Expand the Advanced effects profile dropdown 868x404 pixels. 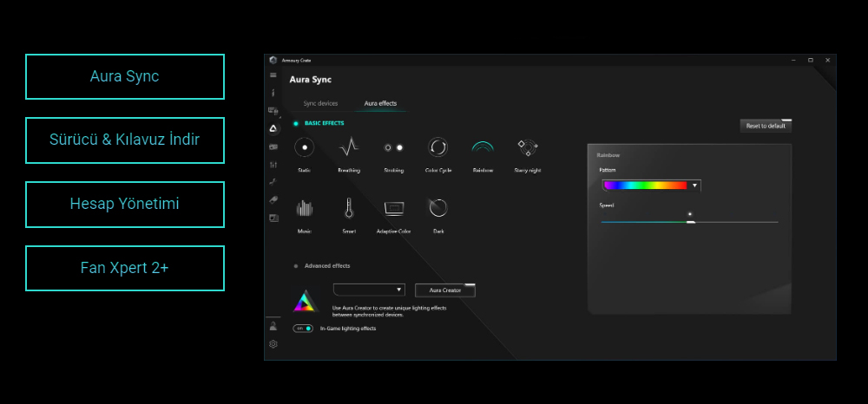(369, 290)
